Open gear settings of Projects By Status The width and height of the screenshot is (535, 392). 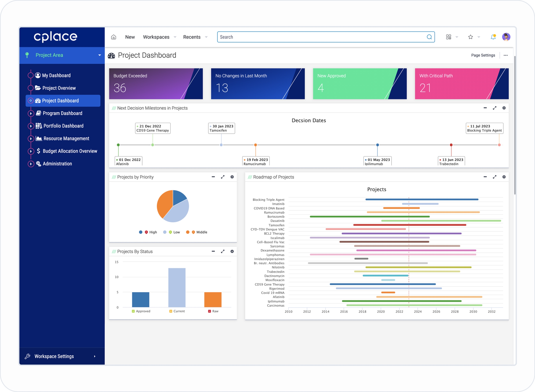tap(232, 251)
